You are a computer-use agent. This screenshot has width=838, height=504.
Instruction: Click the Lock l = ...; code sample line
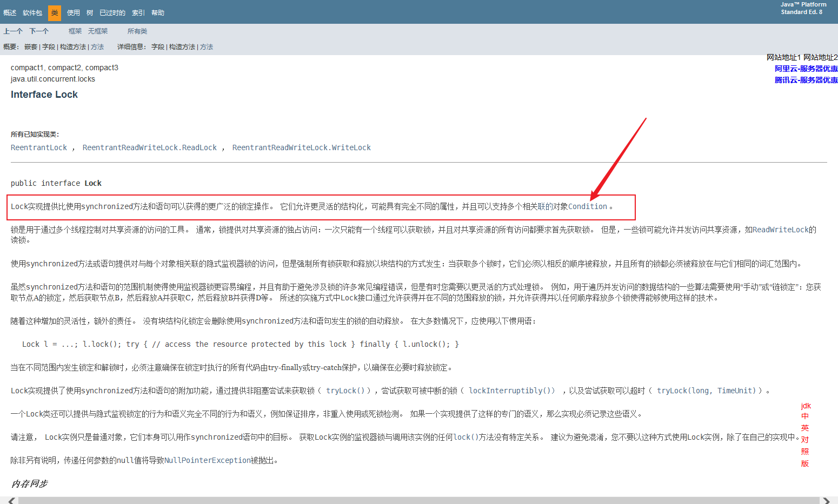point(241,344)
